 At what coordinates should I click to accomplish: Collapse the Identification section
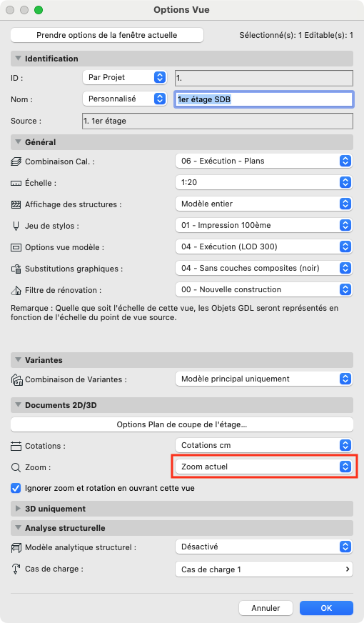click(18, 59)
